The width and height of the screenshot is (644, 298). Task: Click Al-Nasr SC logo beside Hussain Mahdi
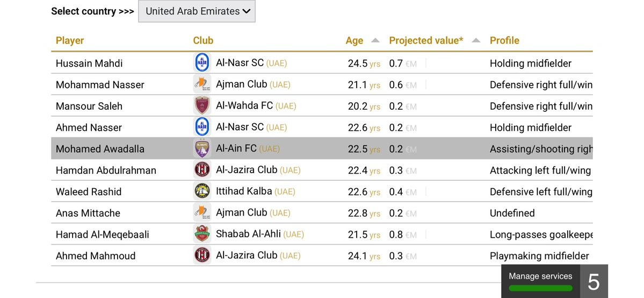click(x=202, y=63)
